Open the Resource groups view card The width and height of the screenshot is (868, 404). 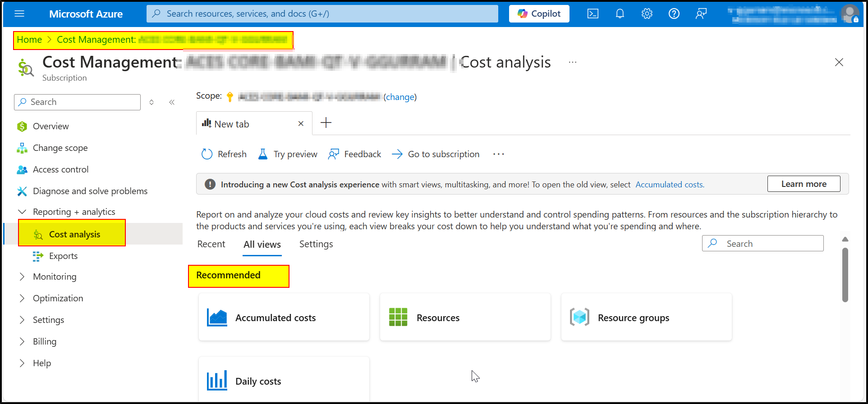click(x=647, y=318)
